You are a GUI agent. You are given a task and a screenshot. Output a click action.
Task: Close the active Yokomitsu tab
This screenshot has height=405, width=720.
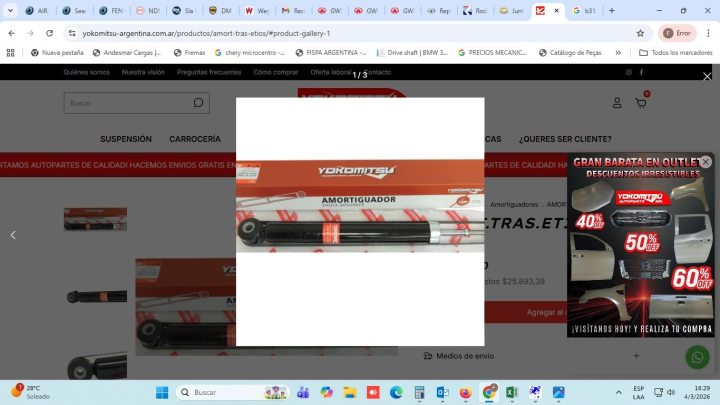tap(556, 10)
